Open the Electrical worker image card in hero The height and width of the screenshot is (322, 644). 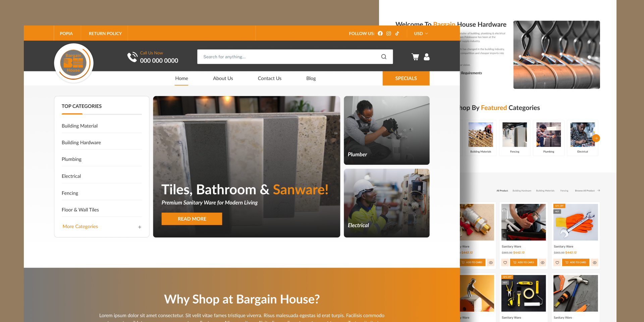(387, 203)
